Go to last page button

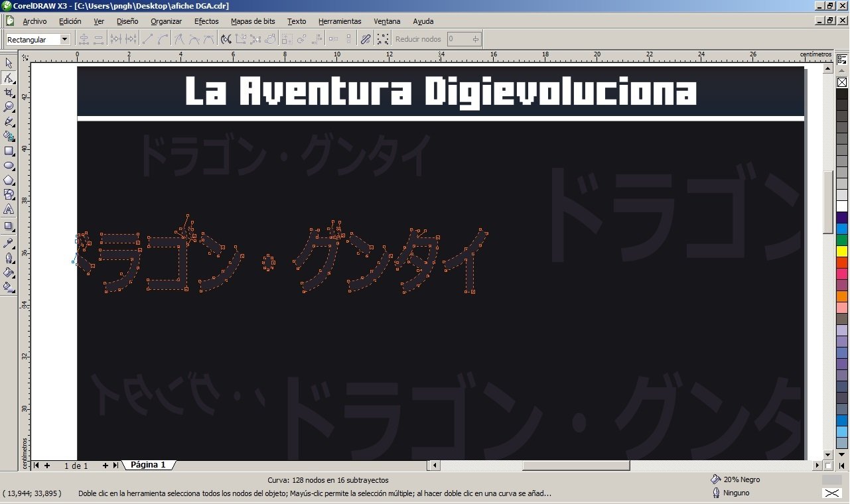[115, 466]
